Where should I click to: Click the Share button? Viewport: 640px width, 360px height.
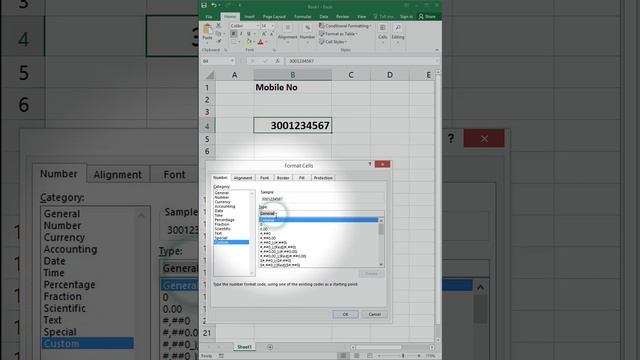click(x=427, y=17)
